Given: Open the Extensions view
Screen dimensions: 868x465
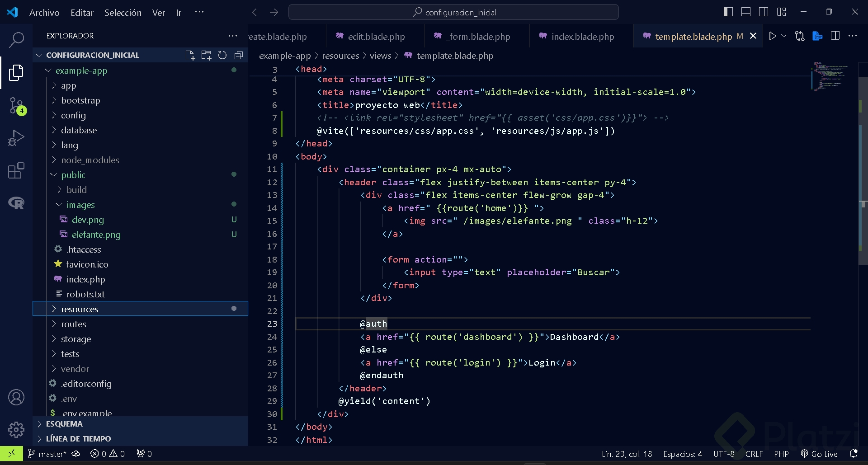Looking at the screenshot, I should (x=16, y=171).
